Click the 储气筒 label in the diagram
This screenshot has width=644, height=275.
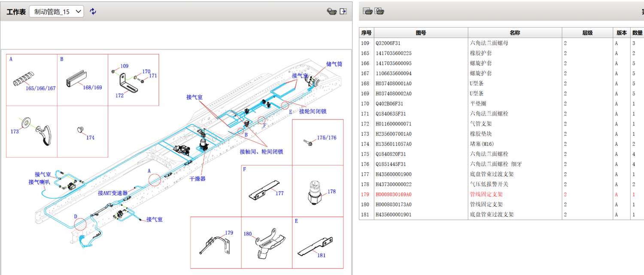[334, 64]
